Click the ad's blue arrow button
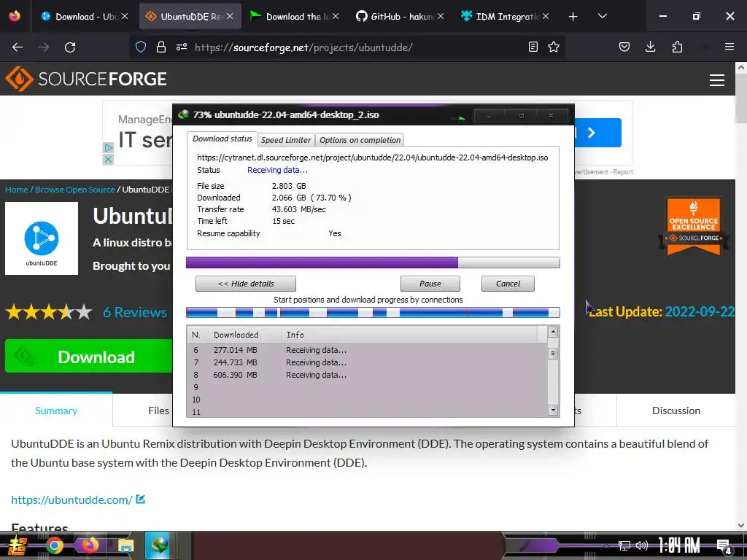 [598, 133]
